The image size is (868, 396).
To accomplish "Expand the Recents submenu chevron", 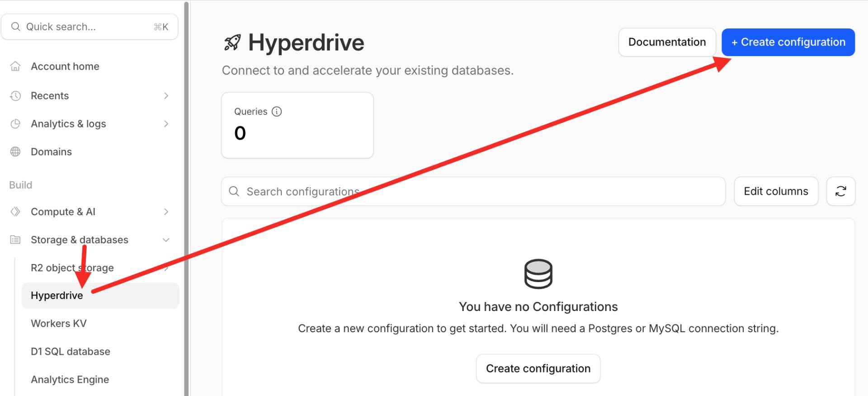I will coord(166,96).
